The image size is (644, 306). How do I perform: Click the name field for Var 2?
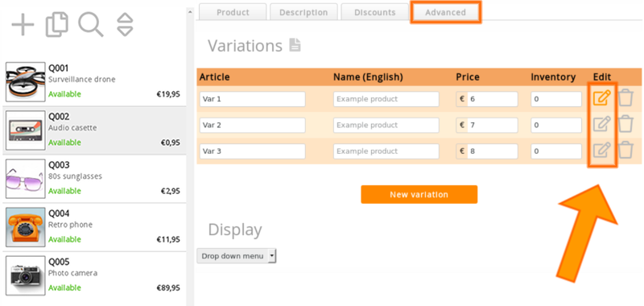[x=386, y=125]
